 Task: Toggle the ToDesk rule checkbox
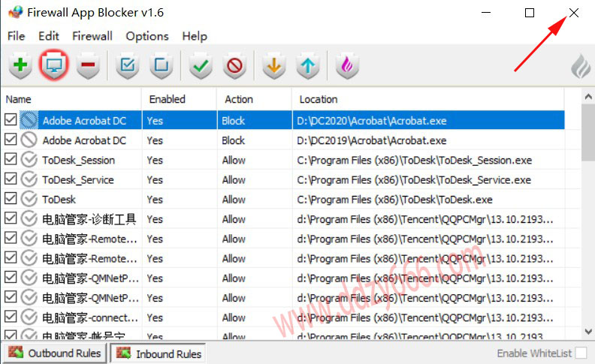(11, 198)
